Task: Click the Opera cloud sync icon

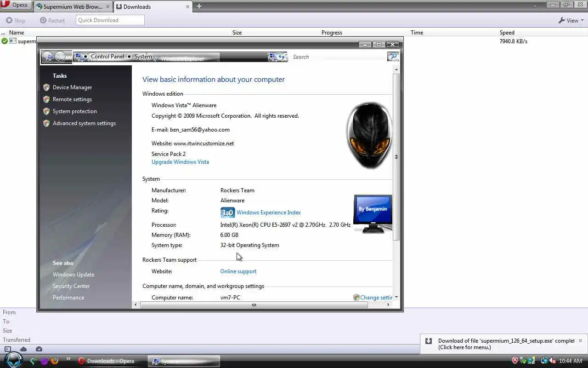Action: (23, 349)
